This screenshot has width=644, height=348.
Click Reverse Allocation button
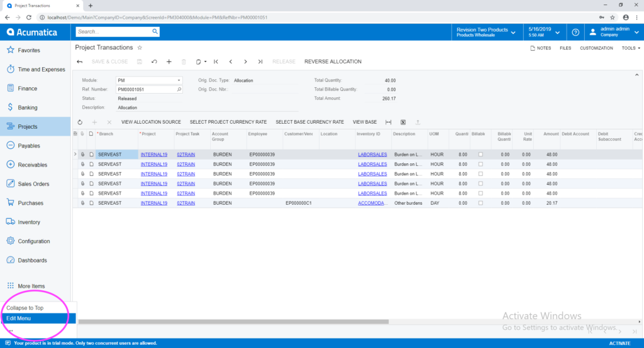(x=333, y=62)
